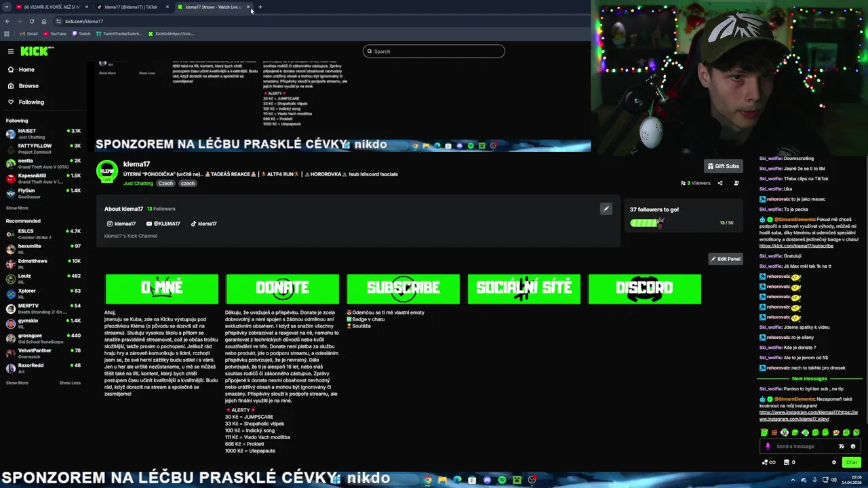Open the Instagram link in chat

click(x=808, y=415)
